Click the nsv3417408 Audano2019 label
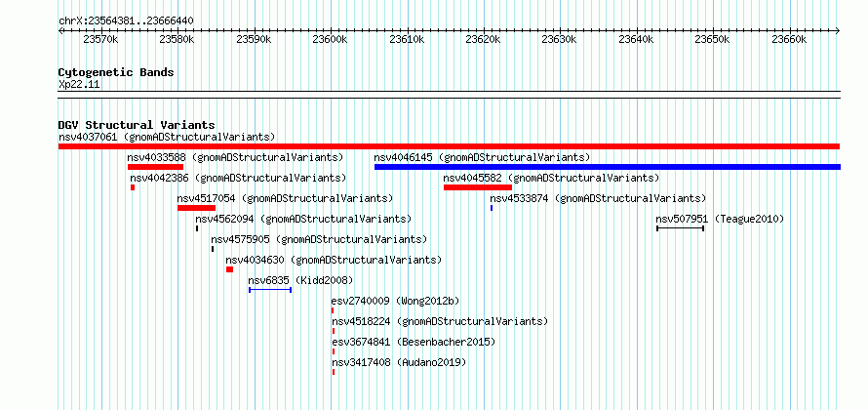Screen dimensions: 868x410 click(x=399, y=362)
